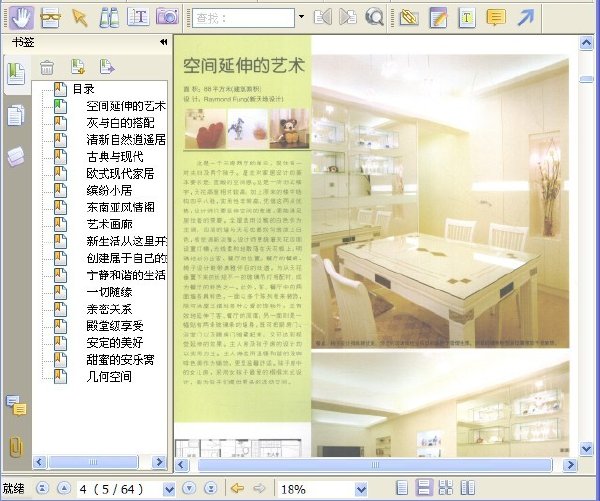The image size is (600, 501).
Task: Open the search box dropdown arrow
Action: pos(302,17)
